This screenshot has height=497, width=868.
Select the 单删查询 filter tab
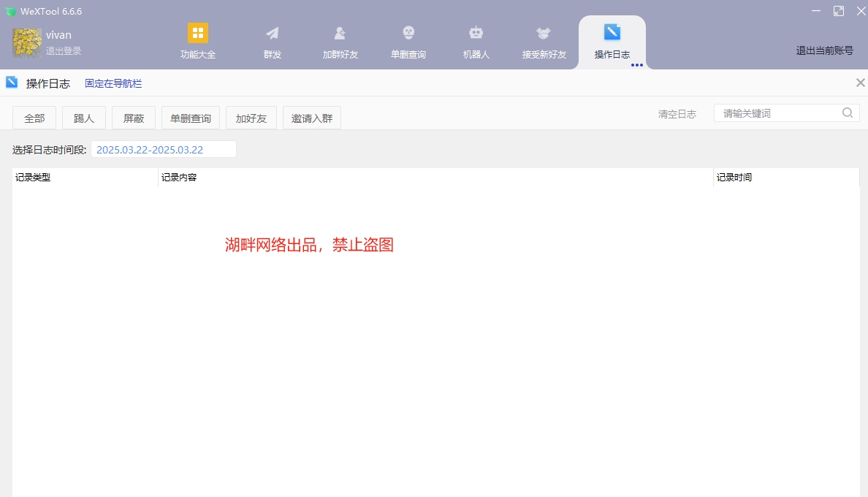pyautogui.click(x=191, y=117)
